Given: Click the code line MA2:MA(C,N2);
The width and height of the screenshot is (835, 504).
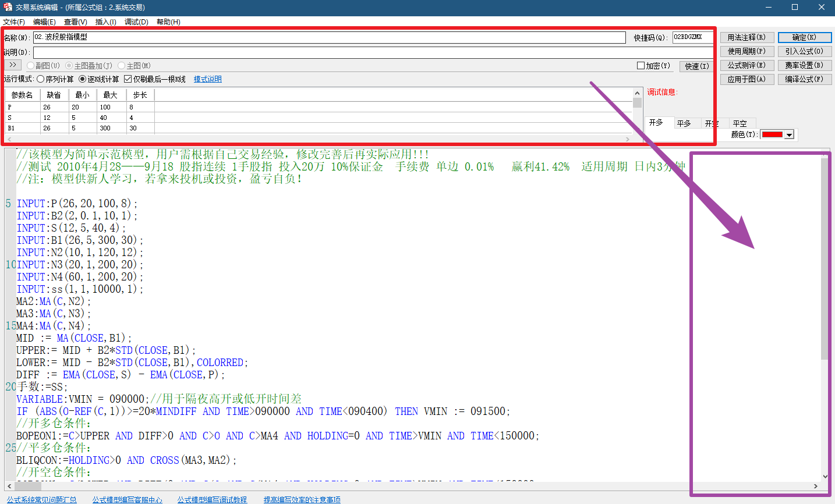Looking at the screenshot, I should click(54, 301).
